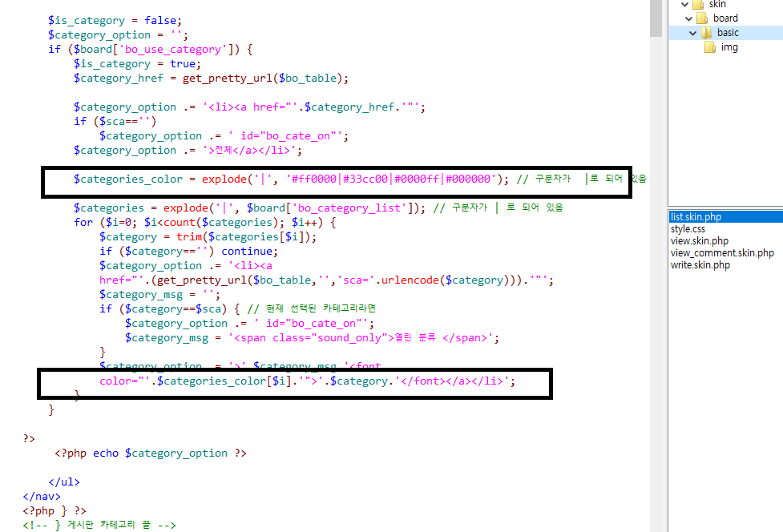
Task: Open view.skin.php in file list
Action: coord(699,241)
